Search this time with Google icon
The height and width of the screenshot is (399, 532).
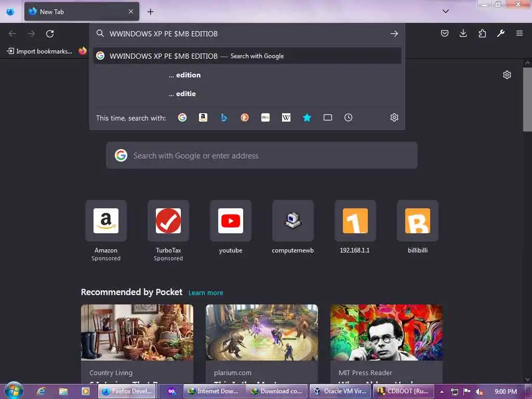tap(182, 117)
